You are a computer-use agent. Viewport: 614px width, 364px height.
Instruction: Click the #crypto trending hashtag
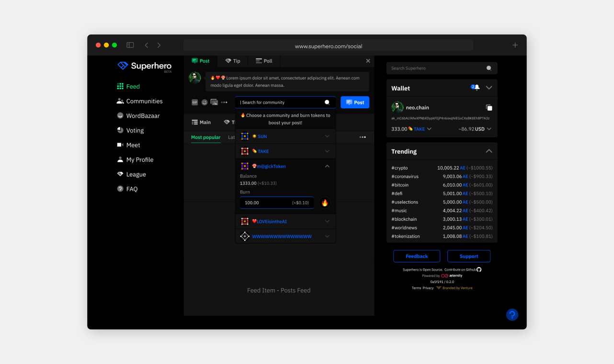pos(399,168)
